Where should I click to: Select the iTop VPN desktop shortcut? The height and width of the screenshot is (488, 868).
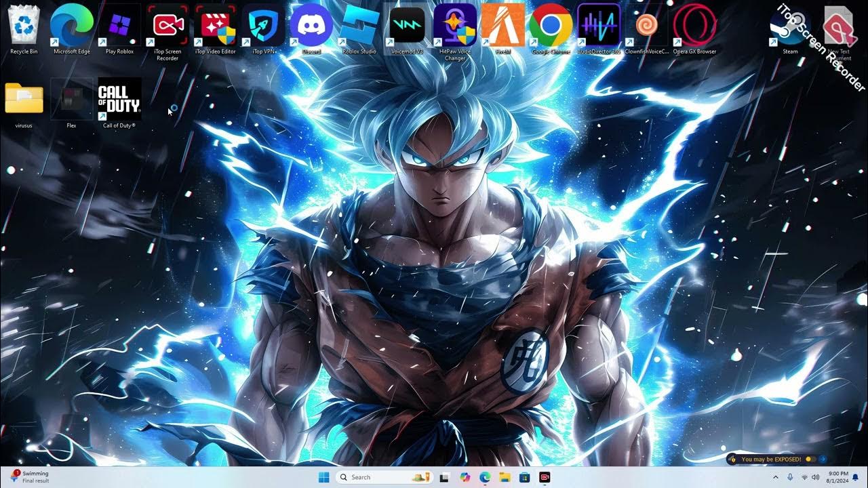pos(263,29)
